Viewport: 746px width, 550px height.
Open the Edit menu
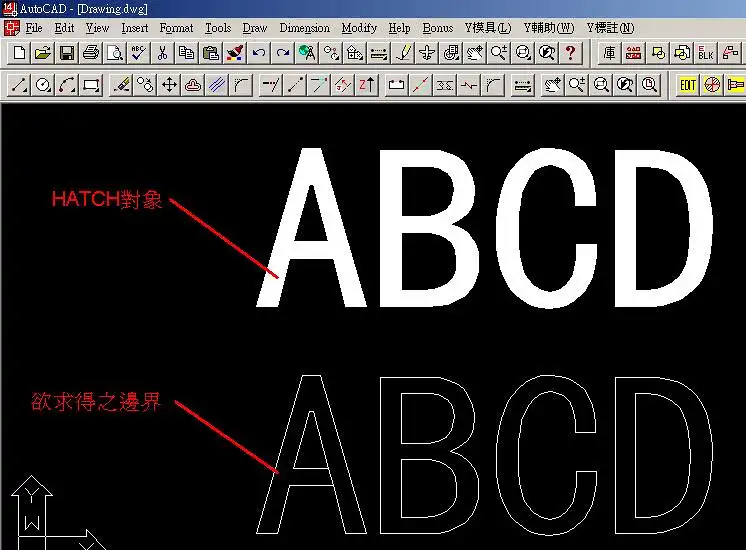click(x=64, y=28)
